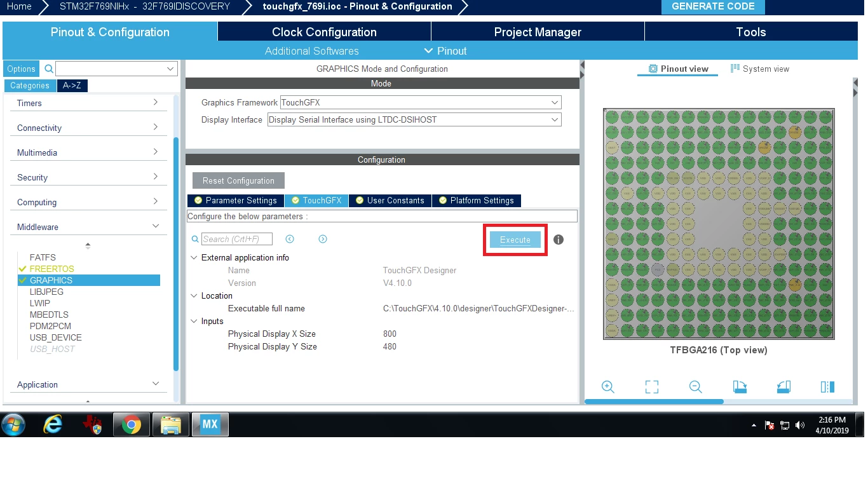Screen dimensions: 868x488
Task: Rotate the chip view counterclockwise
Action: 783,387
